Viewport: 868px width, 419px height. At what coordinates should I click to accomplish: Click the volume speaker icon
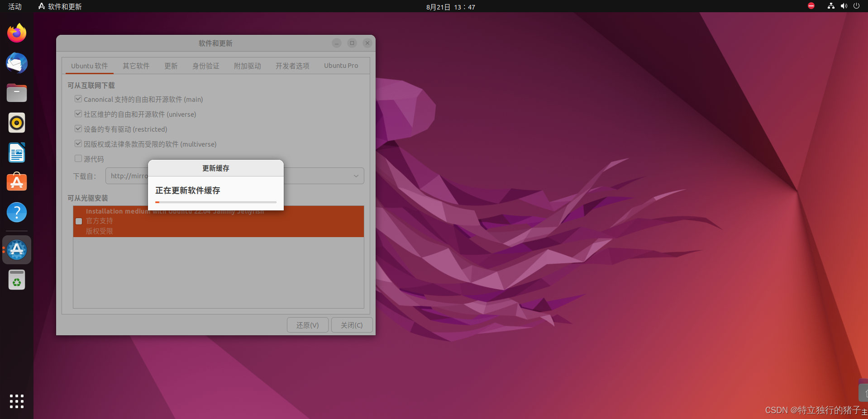(844, 6)
